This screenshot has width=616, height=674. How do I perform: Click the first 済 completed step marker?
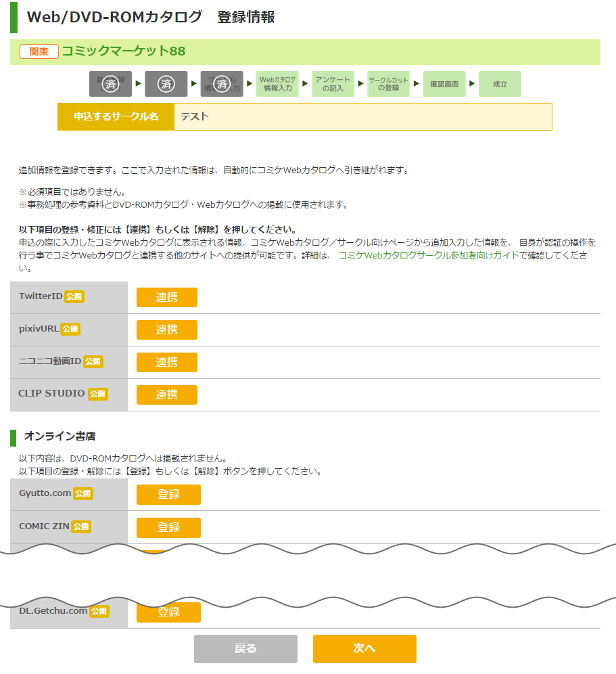[x=110, y=84]
